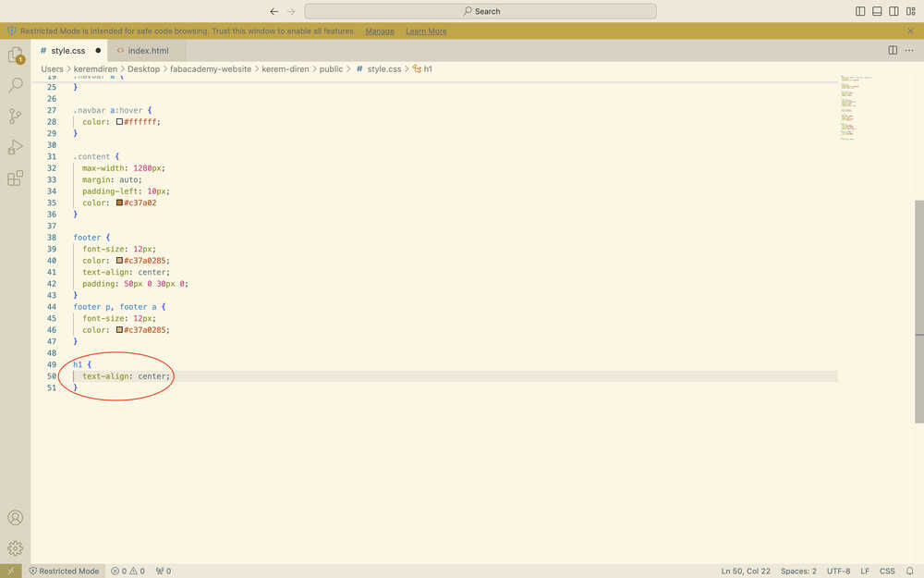Open the Search view icon in activity bar
Viewport: 924px width, 578px height.
pyautogui.click(x=16, y=85)
